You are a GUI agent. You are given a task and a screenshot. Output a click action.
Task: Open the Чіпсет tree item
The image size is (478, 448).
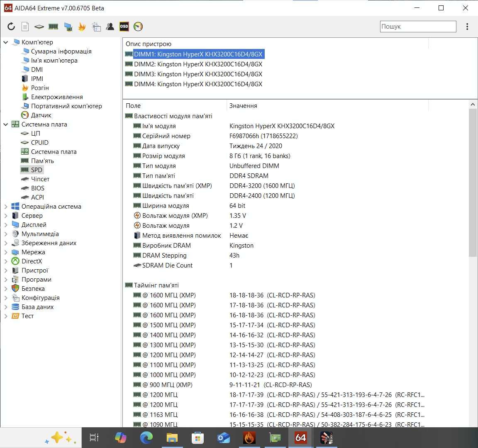pyautogui.click(x=40, y=179)
